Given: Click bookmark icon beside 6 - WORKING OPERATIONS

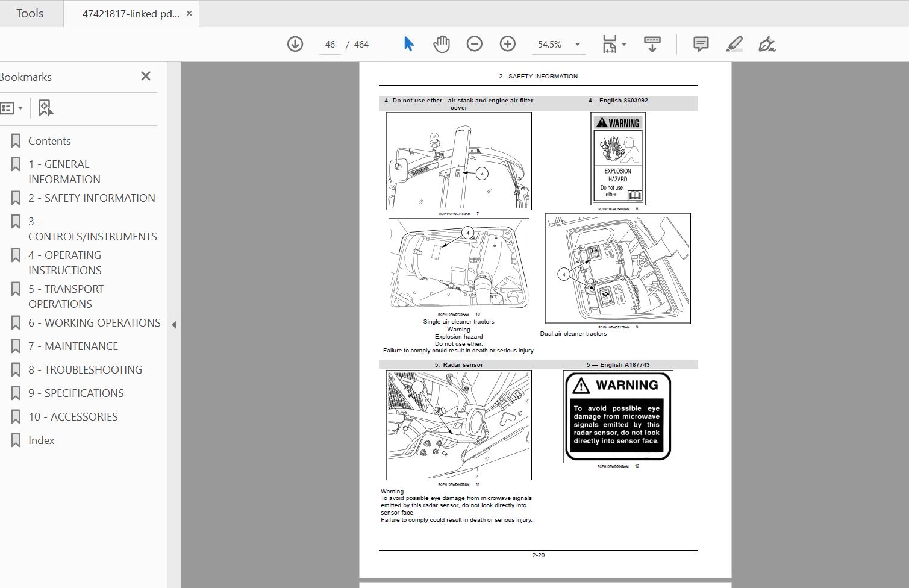Looking at the screenshot, I should click(16, 323).
